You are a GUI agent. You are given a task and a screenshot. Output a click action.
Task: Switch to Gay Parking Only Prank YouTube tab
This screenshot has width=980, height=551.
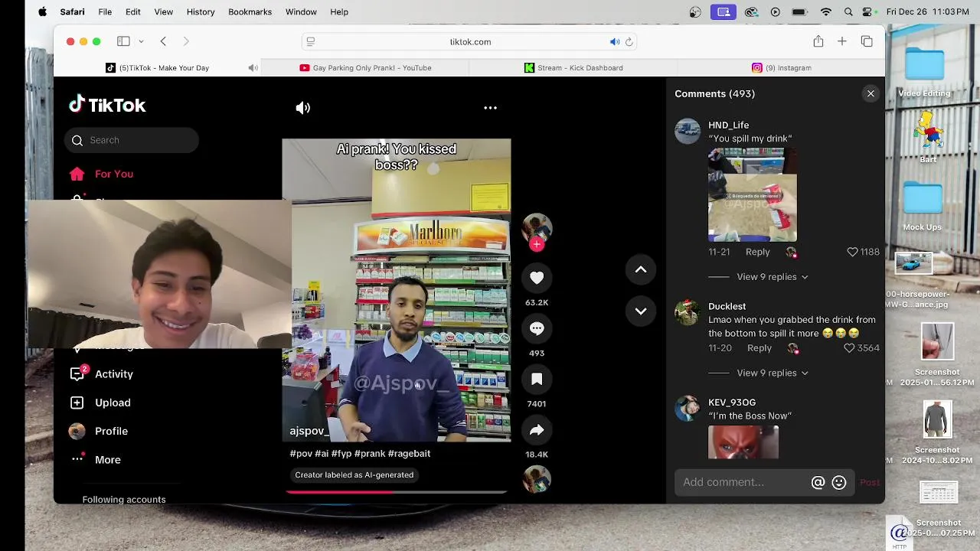point(365,68)
